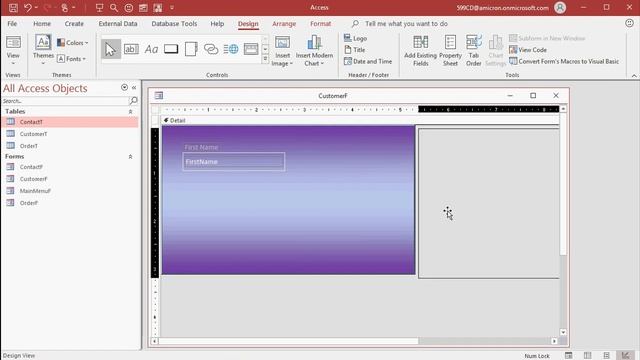The height and width of the screenshot is (360, 640).
Task: Switch to the Home tab
Action: click(42, 24)
